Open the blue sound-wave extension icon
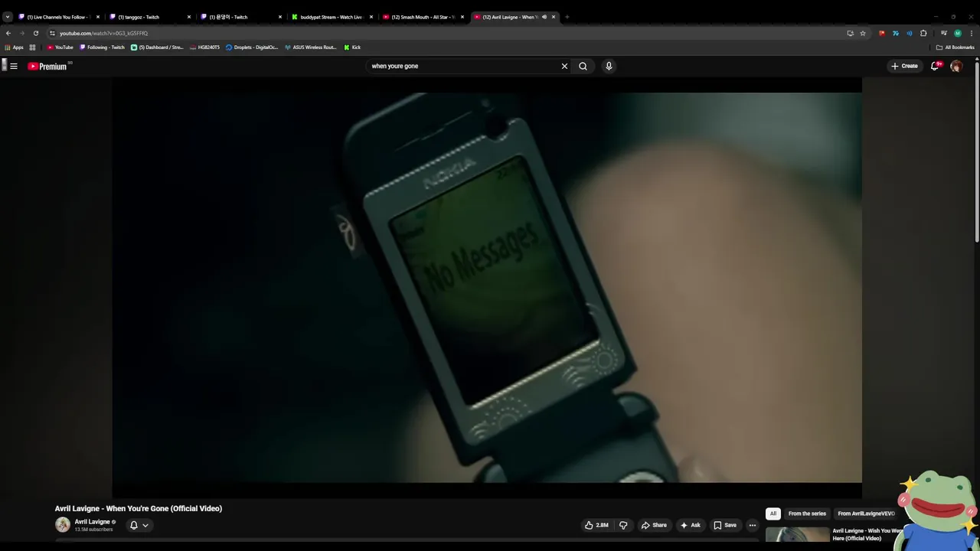 point(910,33)
